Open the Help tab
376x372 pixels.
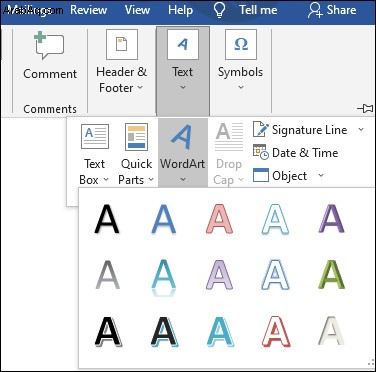pyautogui.click(x=180, y=10)
